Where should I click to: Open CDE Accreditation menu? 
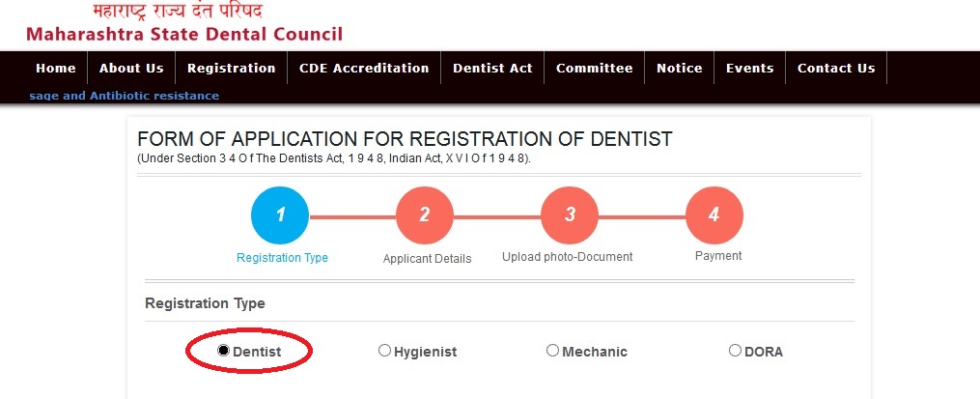pos(364,69)
